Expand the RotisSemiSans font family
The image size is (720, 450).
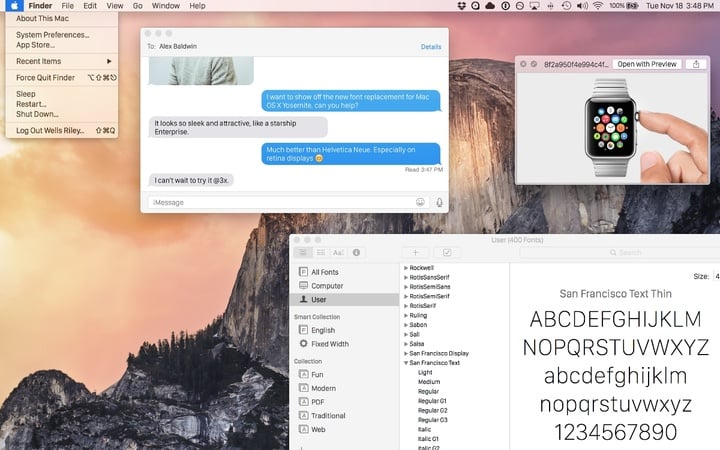(406, 287)
